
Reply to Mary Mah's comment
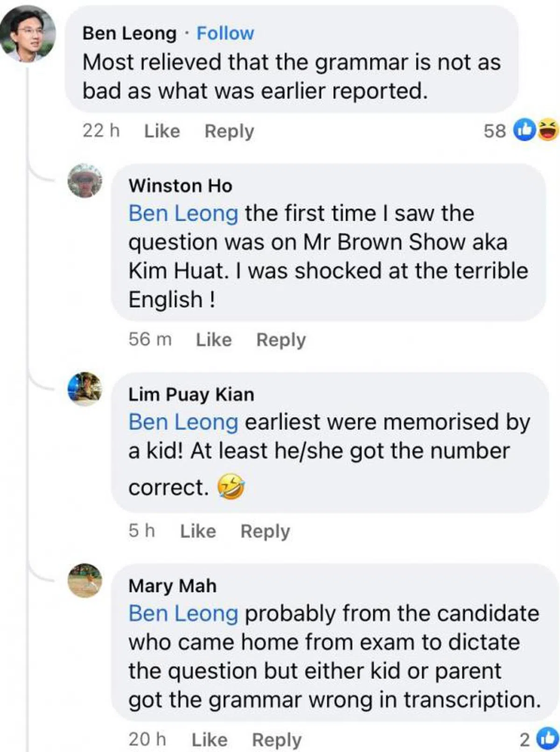pos(277,739)
